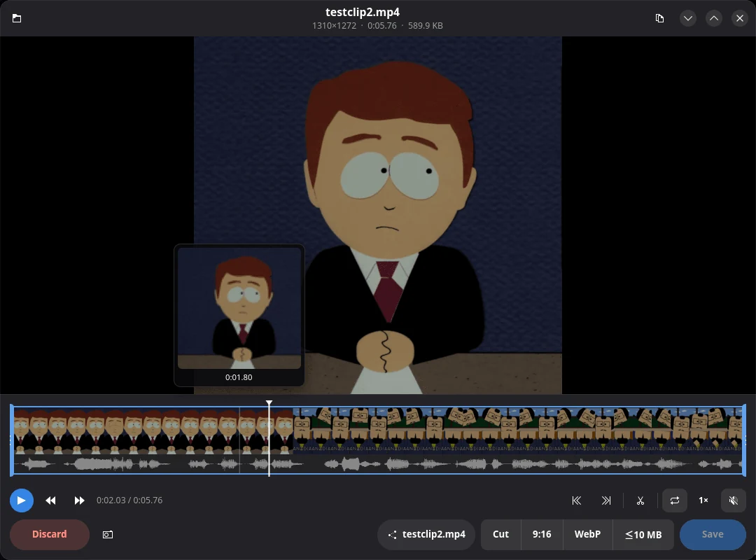The height and width of the screenshot is (560, 756).
Task: Take a snapshot with camera icon
Action: click(108, 534)
